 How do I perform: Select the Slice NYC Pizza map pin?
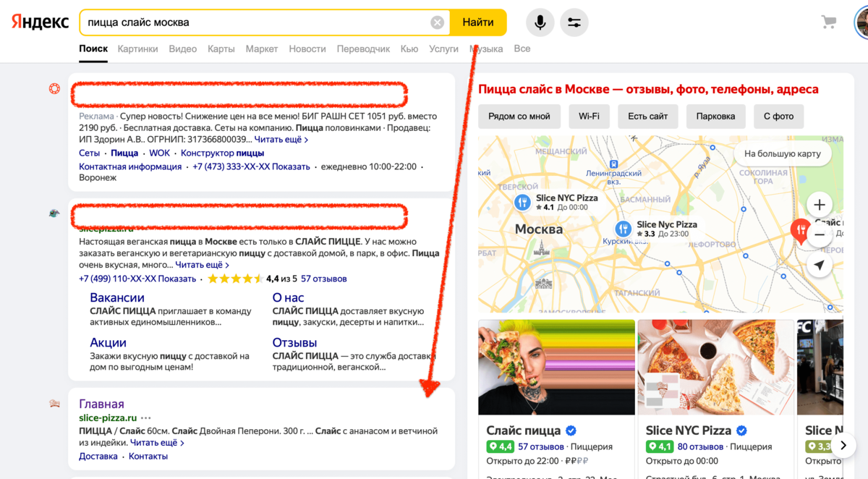(x=522, y=203)
